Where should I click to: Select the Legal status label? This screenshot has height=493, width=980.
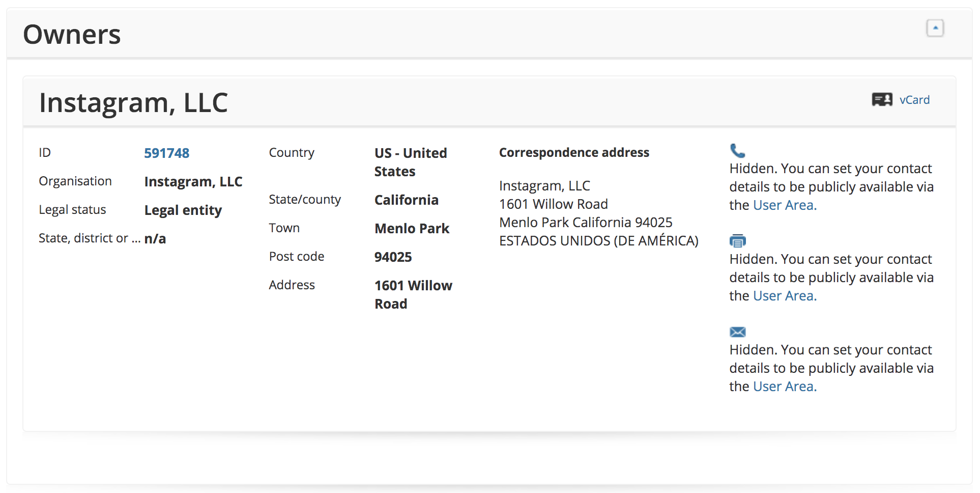coord(72,210)
